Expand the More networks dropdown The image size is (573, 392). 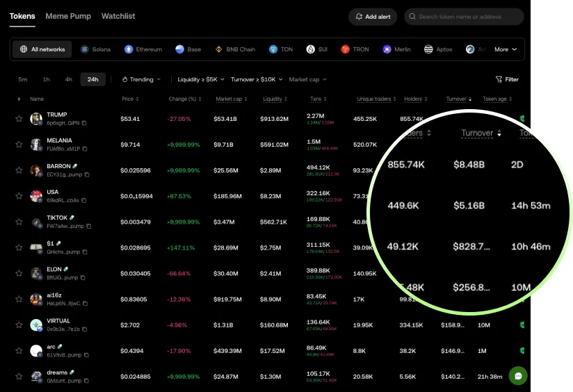(506, 49)
